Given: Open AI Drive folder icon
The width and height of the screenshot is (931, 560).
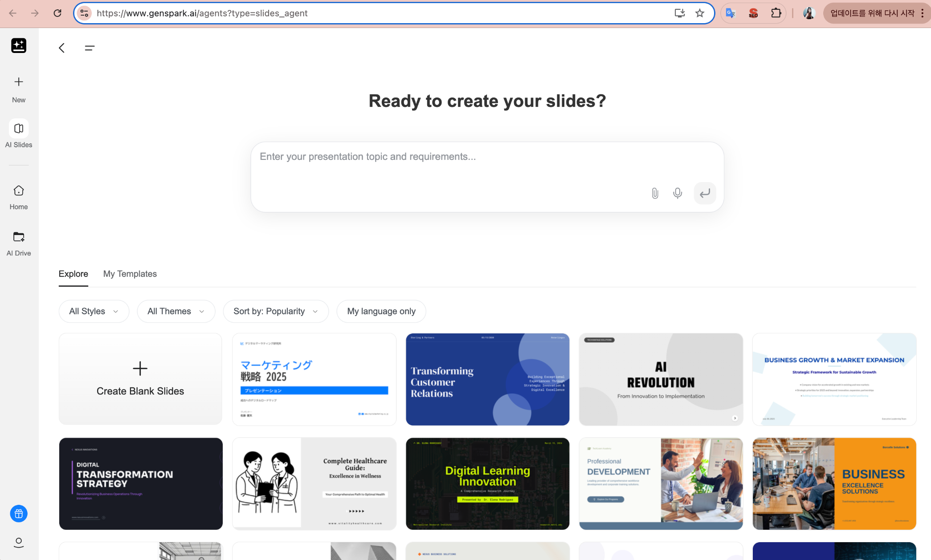Looking at the screenshot, I should click(x=19, y=237).
